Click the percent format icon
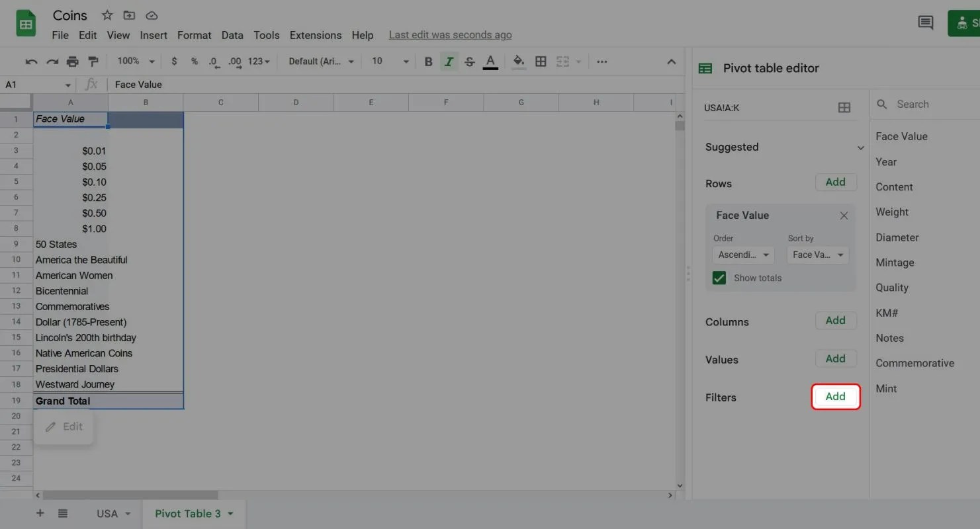 (x=193, y=61)
